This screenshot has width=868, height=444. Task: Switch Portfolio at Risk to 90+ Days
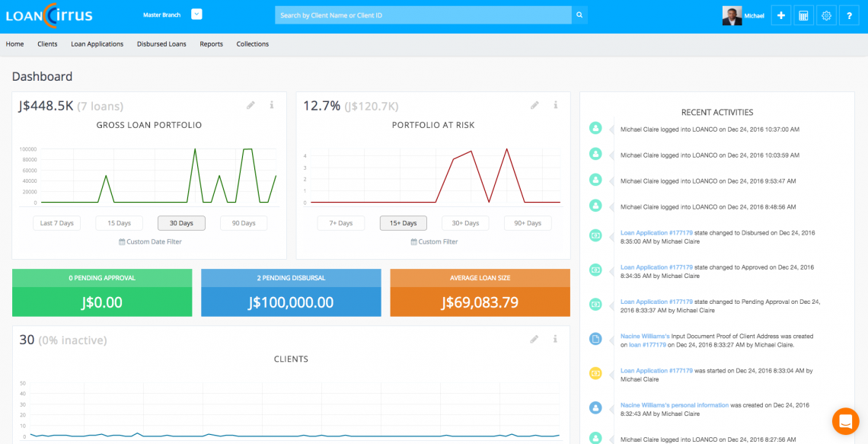527,222
